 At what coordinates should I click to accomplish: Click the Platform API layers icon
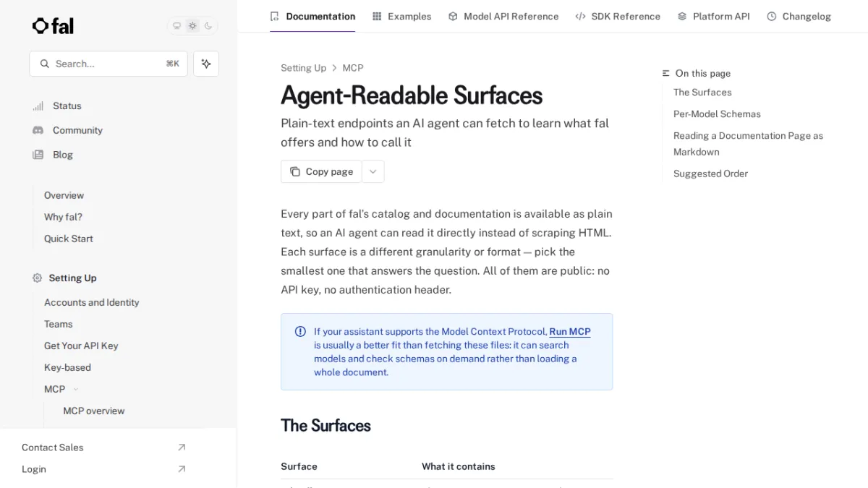682,16
